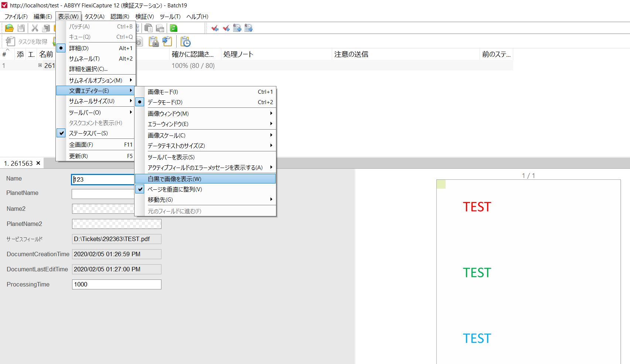Open the タスク(A) menu
This screenshot has width=630, height=364.
[x=95, y=17]
